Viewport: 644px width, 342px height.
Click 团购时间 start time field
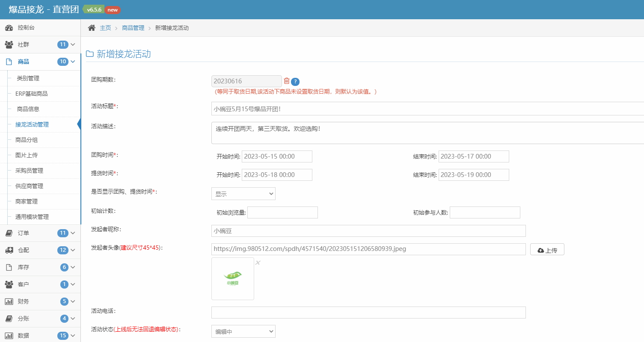[277, 156]
